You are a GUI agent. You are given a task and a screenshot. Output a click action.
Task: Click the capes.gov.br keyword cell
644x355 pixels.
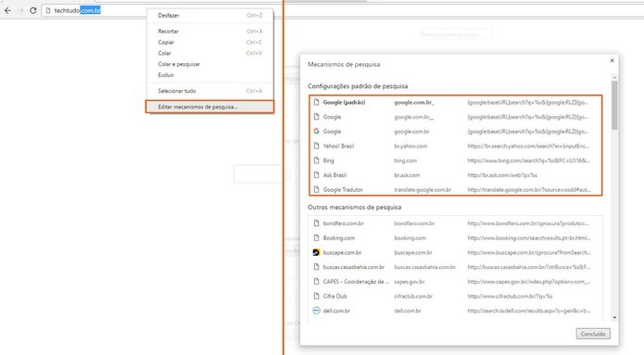click(410, 282)
